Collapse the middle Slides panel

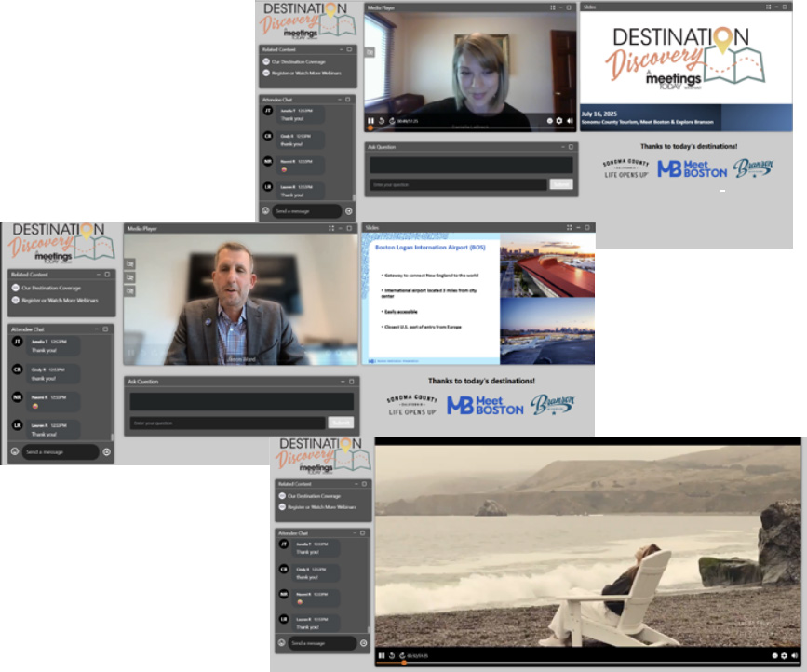pyautogui.click(x=577, y=227)
